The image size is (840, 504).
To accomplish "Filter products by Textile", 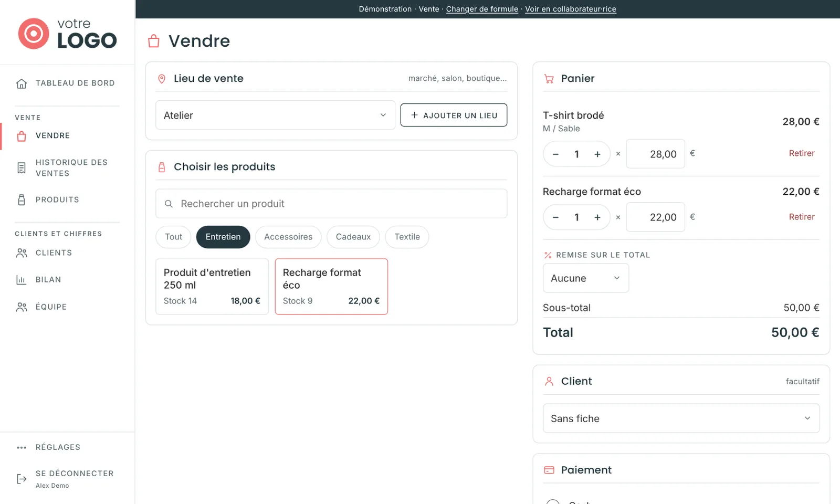I will coord(407,237).
